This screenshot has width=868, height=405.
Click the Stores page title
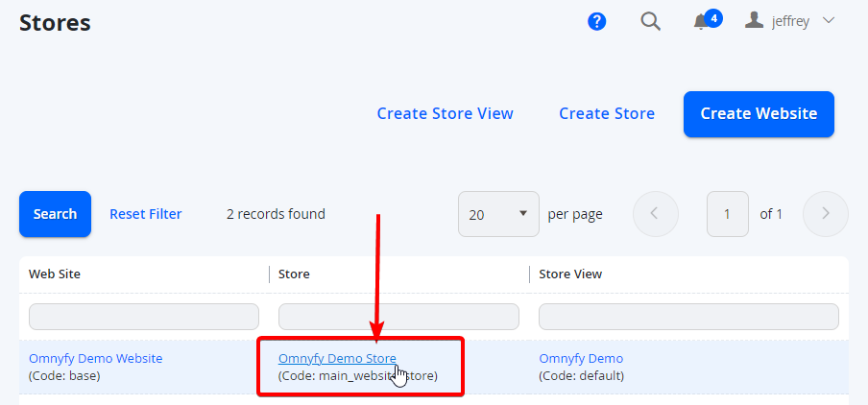point(55,23)
